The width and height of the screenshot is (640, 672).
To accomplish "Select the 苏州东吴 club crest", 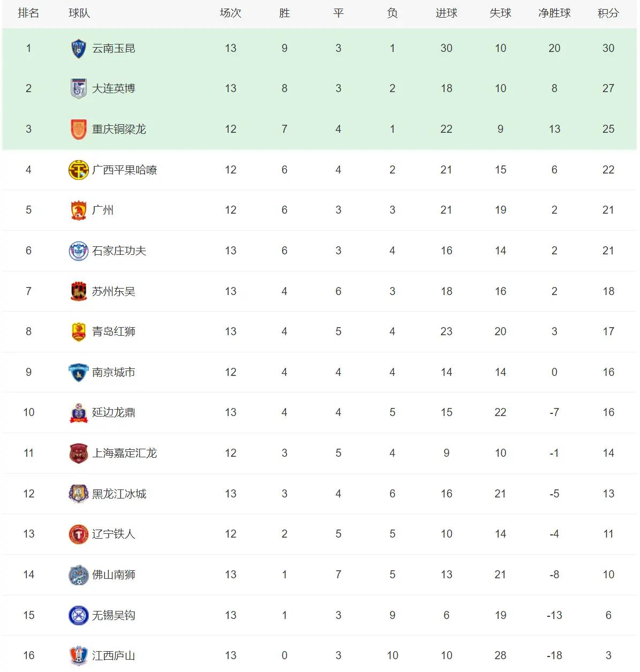I will pyautogui.click(x=79, y=292).
